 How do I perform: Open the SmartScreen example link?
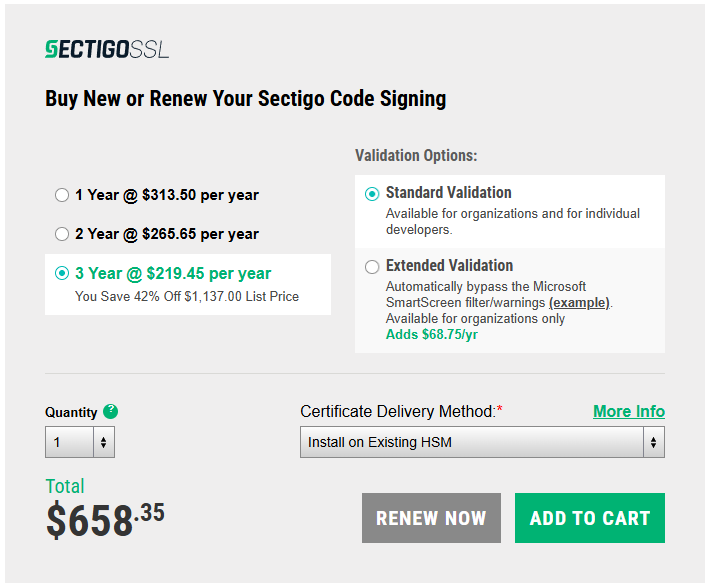coord(580,303)
